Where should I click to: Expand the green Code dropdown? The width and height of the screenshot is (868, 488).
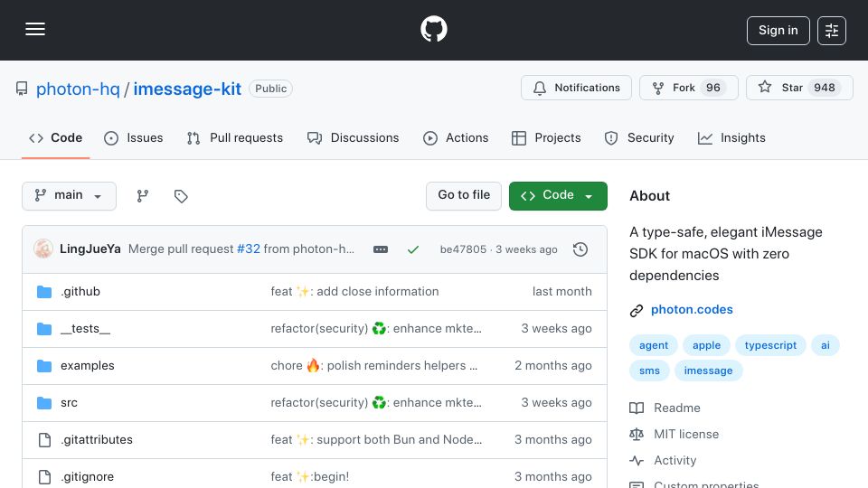point(558,196)
